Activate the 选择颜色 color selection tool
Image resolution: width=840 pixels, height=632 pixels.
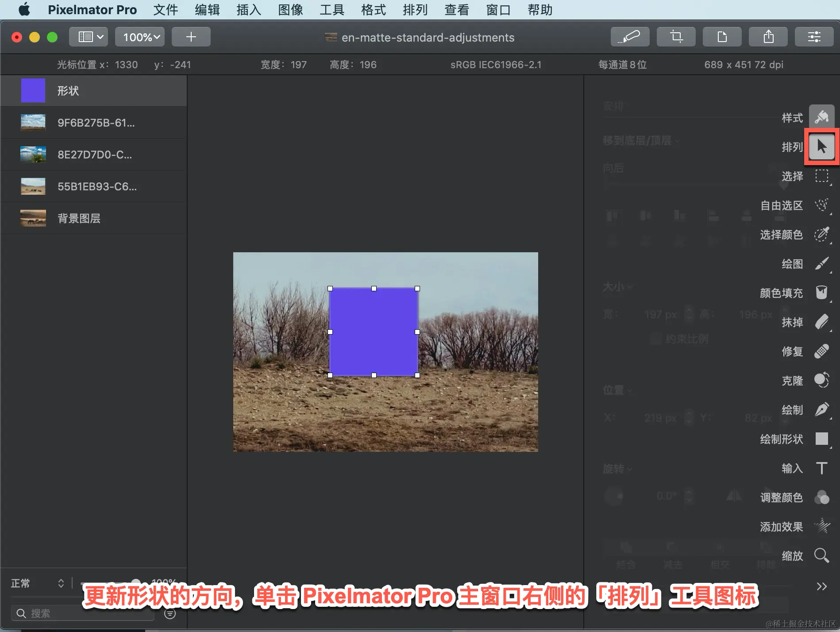click(821, 235)
